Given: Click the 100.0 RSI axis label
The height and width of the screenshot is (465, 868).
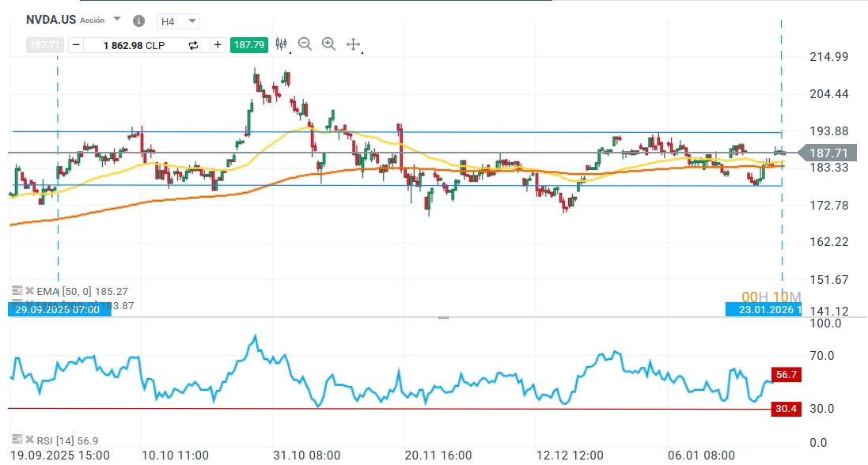Looking at the screenshot, I should coord(825,323).
